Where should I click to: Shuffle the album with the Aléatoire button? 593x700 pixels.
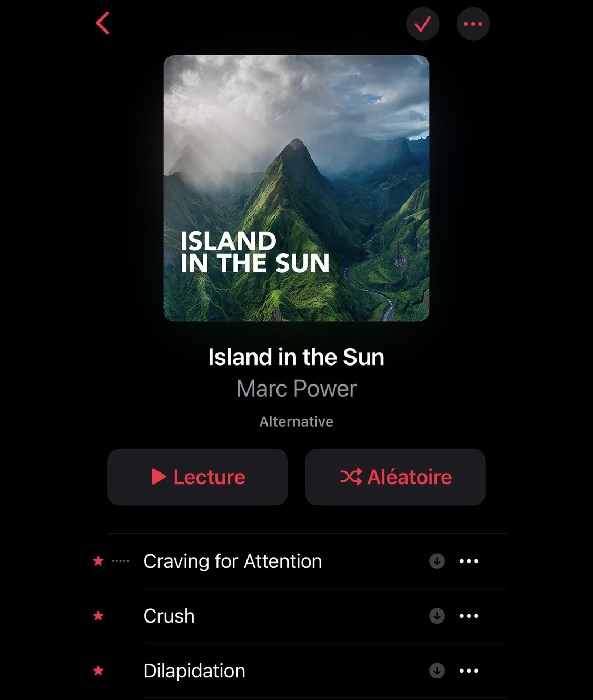pos(395,477)
